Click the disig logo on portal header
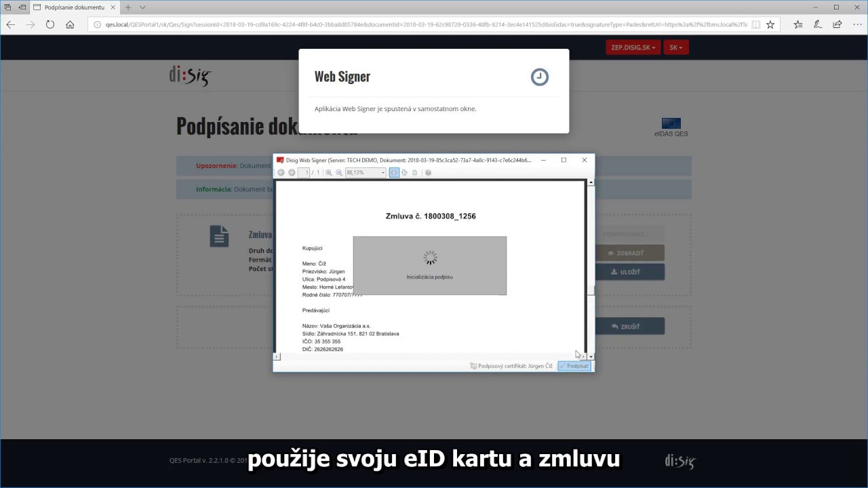Viewport: 868px width, 488px height. [x=190, y=75]
